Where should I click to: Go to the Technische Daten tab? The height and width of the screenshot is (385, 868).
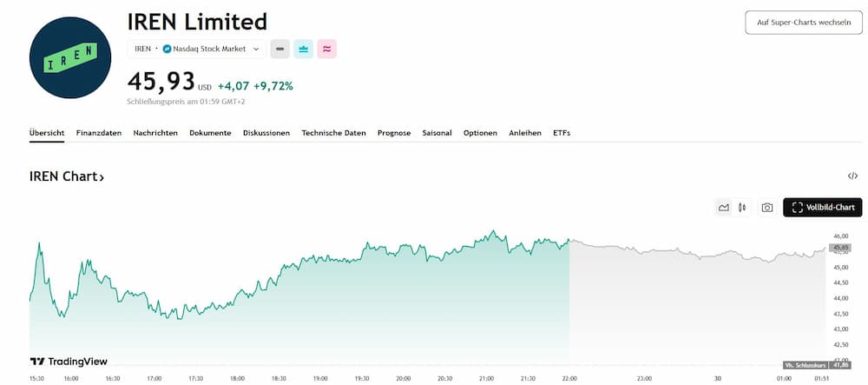point(333,133)
